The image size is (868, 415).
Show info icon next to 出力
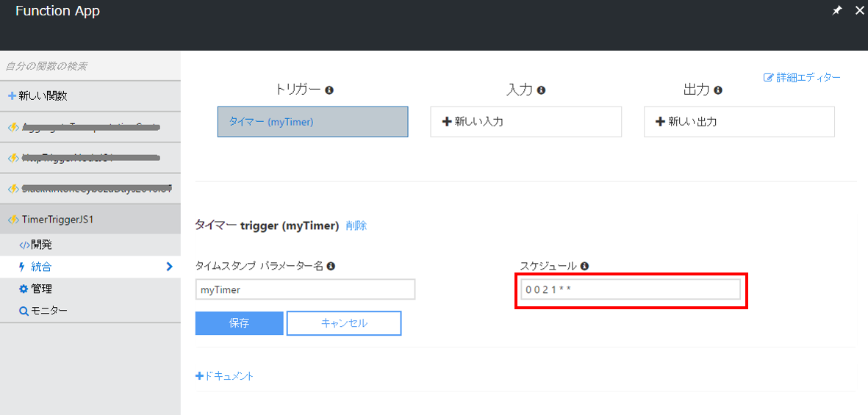point(718,90)
